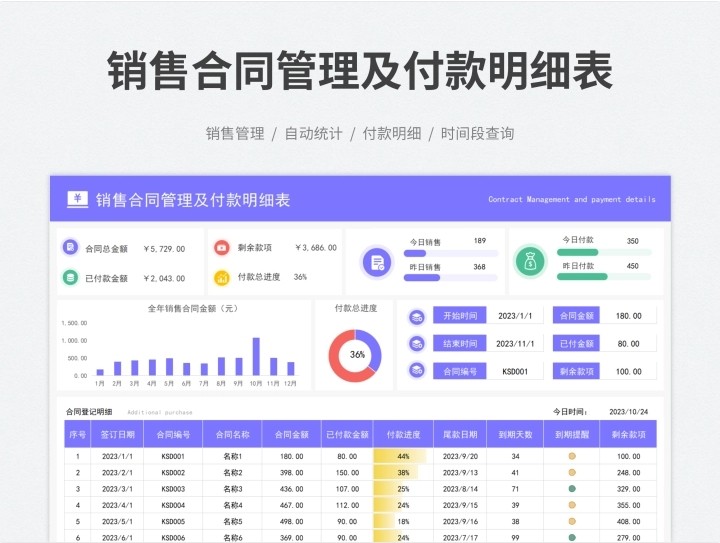
Task: Click the yen laptop icon in header
Action: (x=77, y=200)
